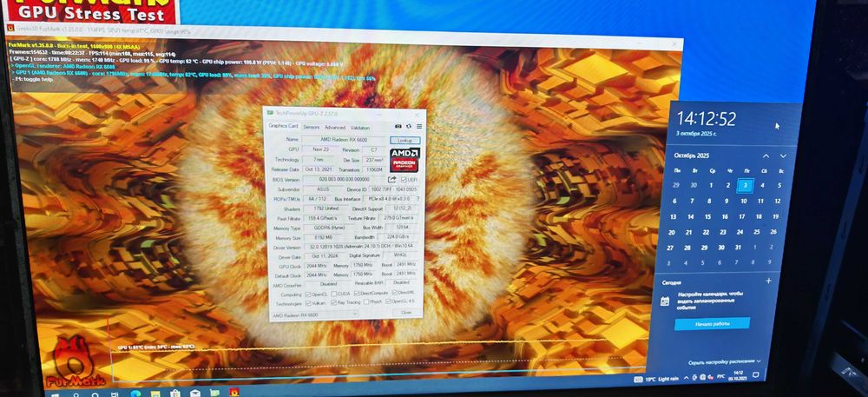
Task: Click the GPU-Z Close button
Action: [x=405, y=312]
